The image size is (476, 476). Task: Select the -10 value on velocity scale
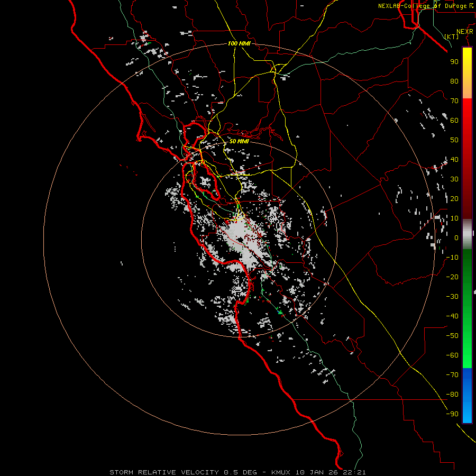(452, 258)
